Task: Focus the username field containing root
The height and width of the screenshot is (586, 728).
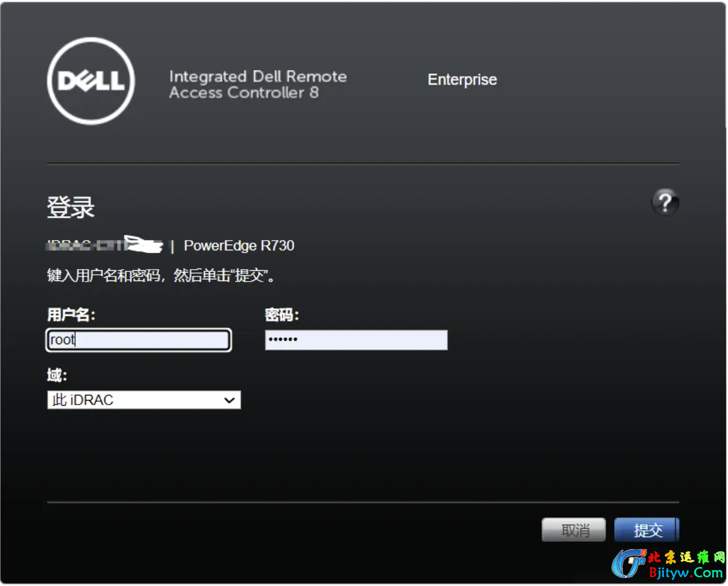Action: pyautogui.click(x=138, y=340)
